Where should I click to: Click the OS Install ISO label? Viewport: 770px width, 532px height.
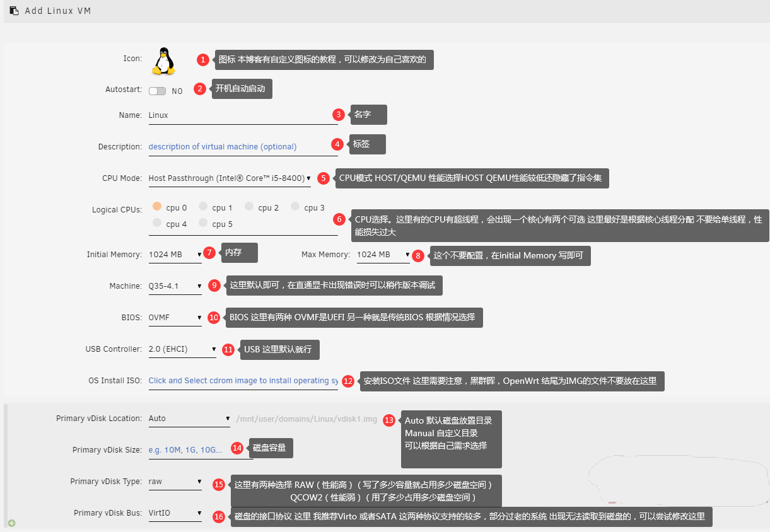115,381
